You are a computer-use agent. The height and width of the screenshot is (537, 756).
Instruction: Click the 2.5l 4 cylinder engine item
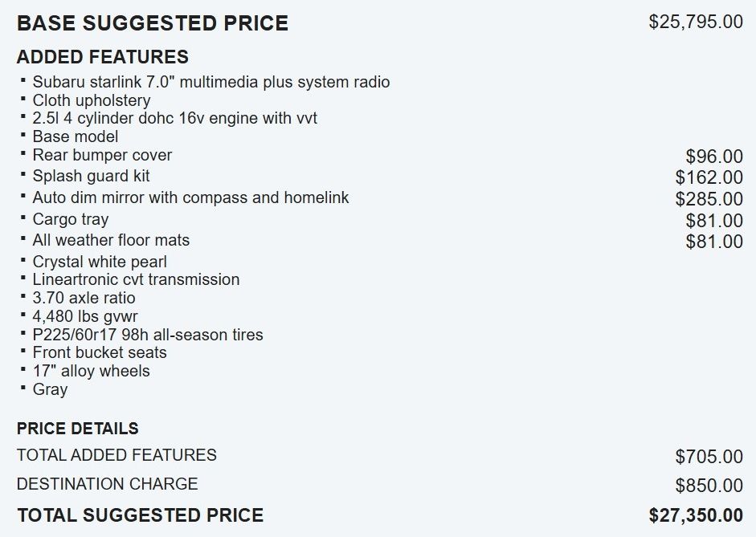coord(174,118)
